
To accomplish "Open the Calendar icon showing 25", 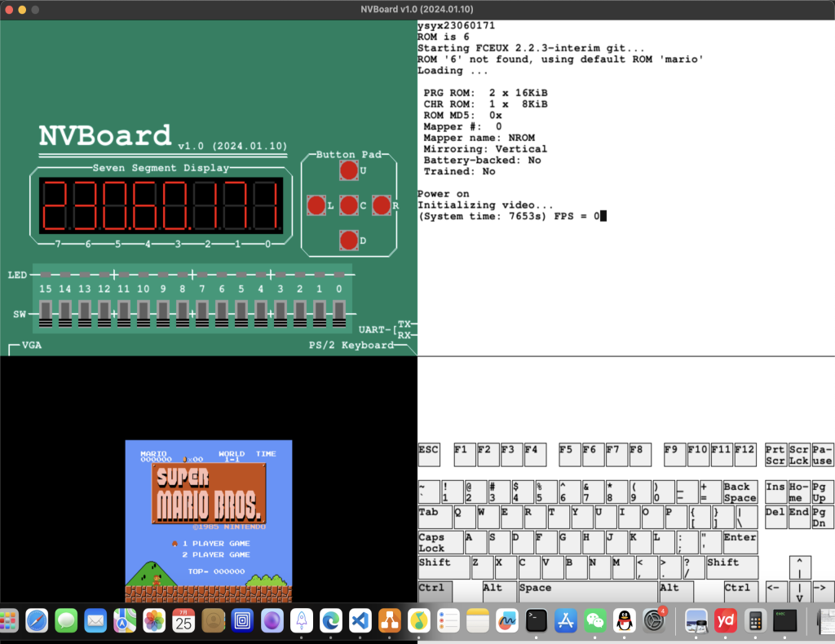I will pos(183,620).
